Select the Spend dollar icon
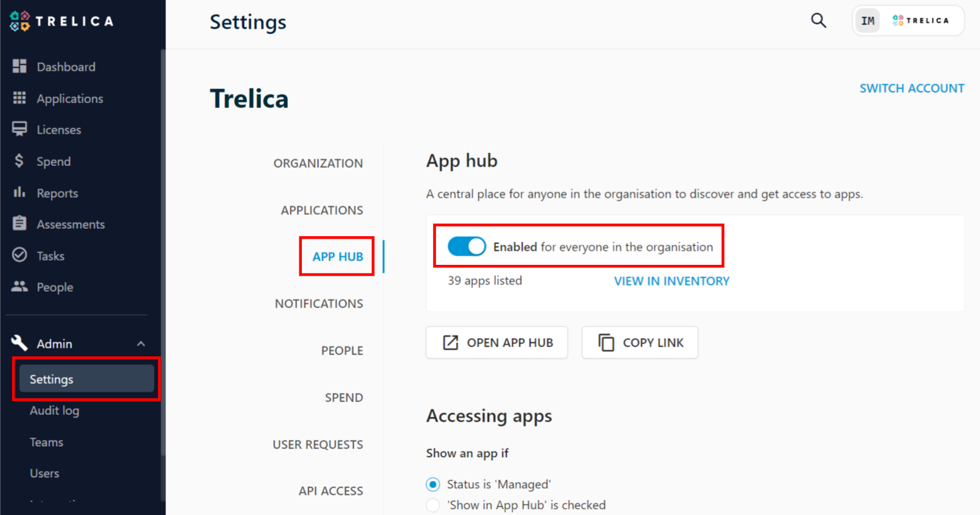The width and height of the screenshot is (980, 515). [20, 160]
